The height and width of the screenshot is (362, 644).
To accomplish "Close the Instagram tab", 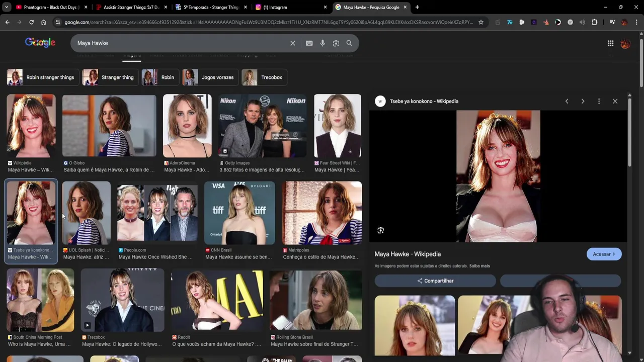I will pos(325,7).
